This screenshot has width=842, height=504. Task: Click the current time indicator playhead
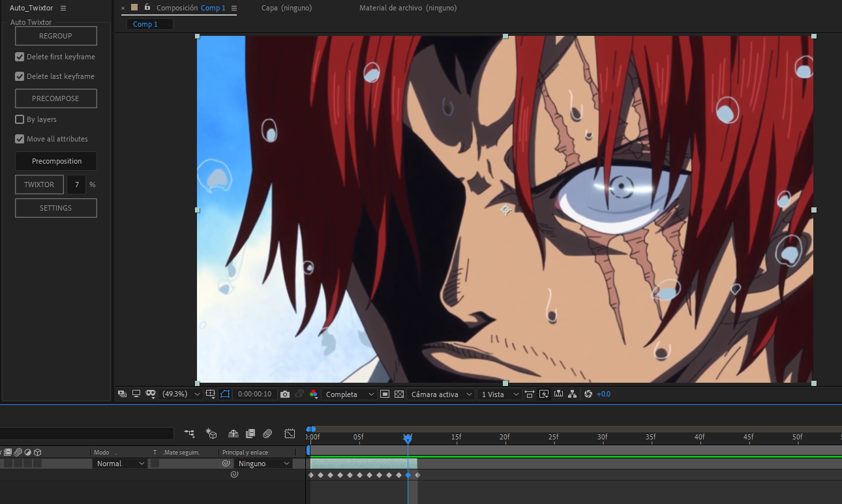(408, 439)
